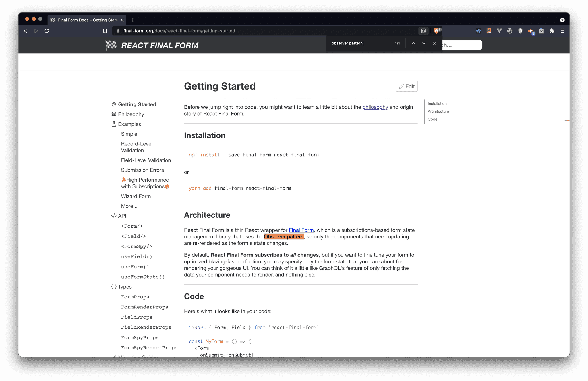This screenshot has height=381, width=588.
Task: Jump to Architecture in page outline
Action: (438, 112)
